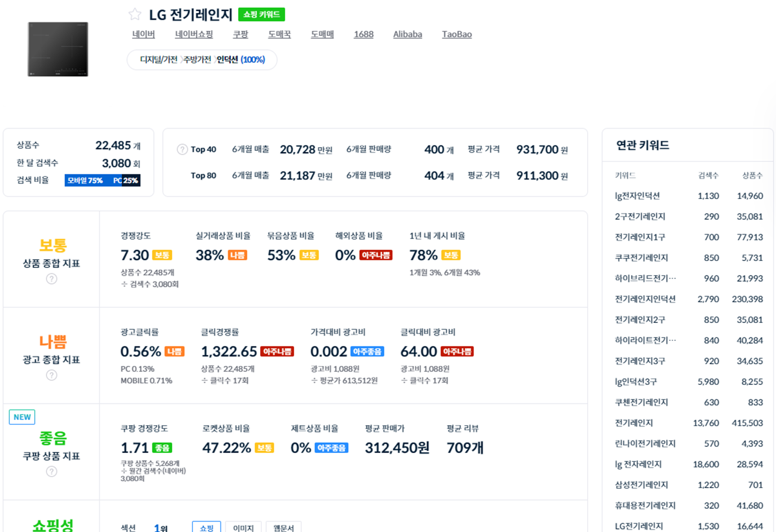This screenshot has width=776, height=532.
Task: Click related keyword lg전자인덕션
Action: pos(637,196)
